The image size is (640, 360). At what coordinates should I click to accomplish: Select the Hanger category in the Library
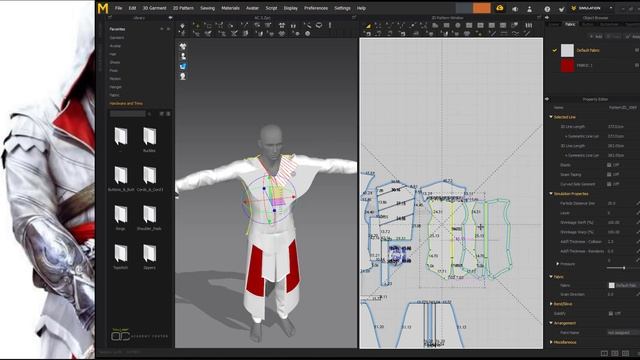[x=116, y=87]
